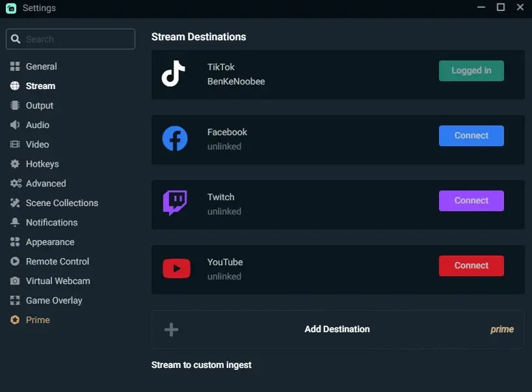The width and height of the screenshot is (532, 392).
Task: Open Virtual Webcam via its camera icon
Action: (x=13, y=280)
